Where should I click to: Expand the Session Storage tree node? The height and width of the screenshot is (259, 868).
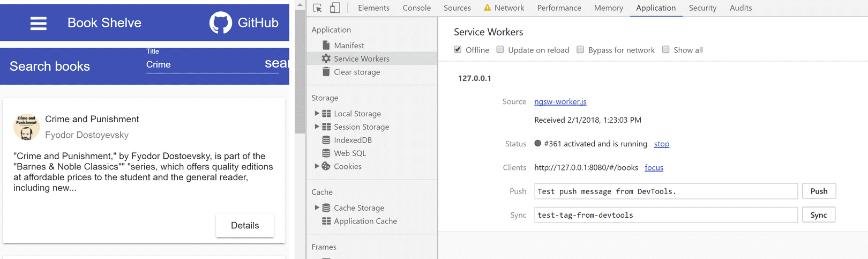(317, 127)
